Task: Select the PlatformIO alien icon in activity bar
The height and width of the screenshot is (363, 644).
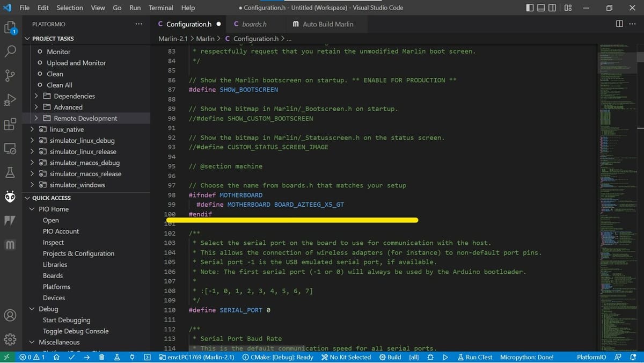Action: coord(10,197)
